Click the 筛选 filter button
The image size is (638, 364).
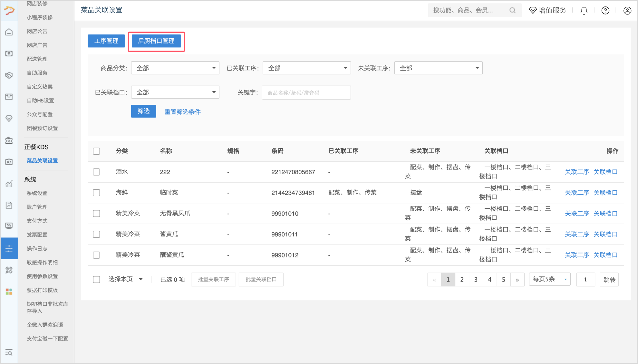[144, 111]
